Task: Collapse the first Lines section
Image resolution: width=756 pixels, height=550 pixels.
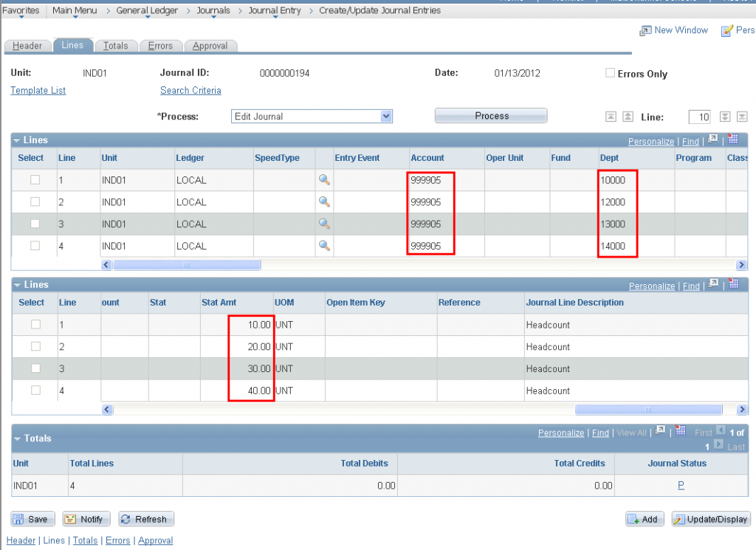Action: pos(18,140)
